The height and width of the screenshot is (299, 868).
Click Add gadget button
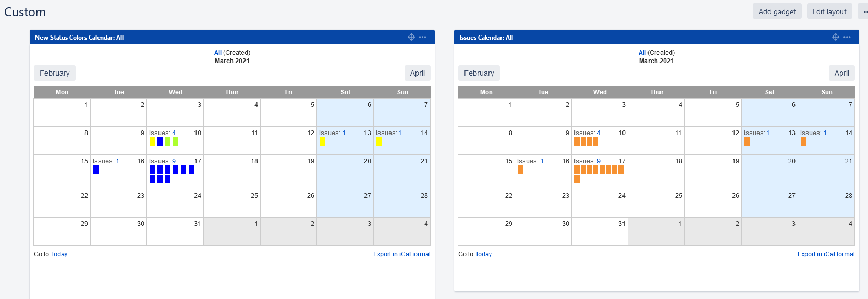[x=777, y=11]
